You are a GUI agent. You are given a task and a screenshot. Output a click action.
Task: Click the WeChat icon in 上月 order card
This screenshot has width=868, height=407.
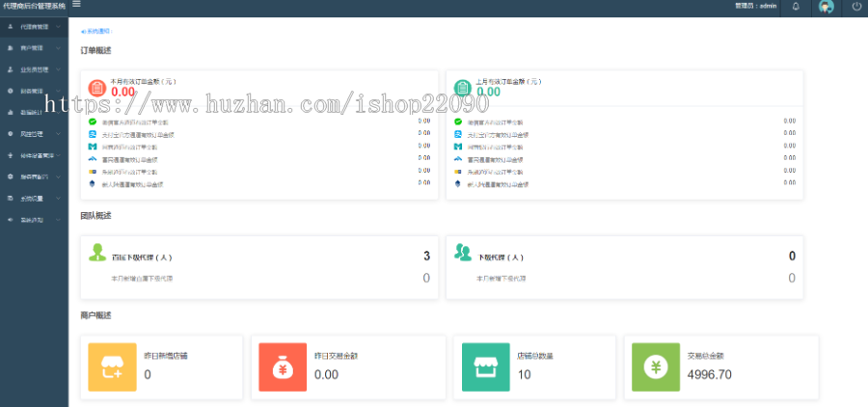coord(458,122)
